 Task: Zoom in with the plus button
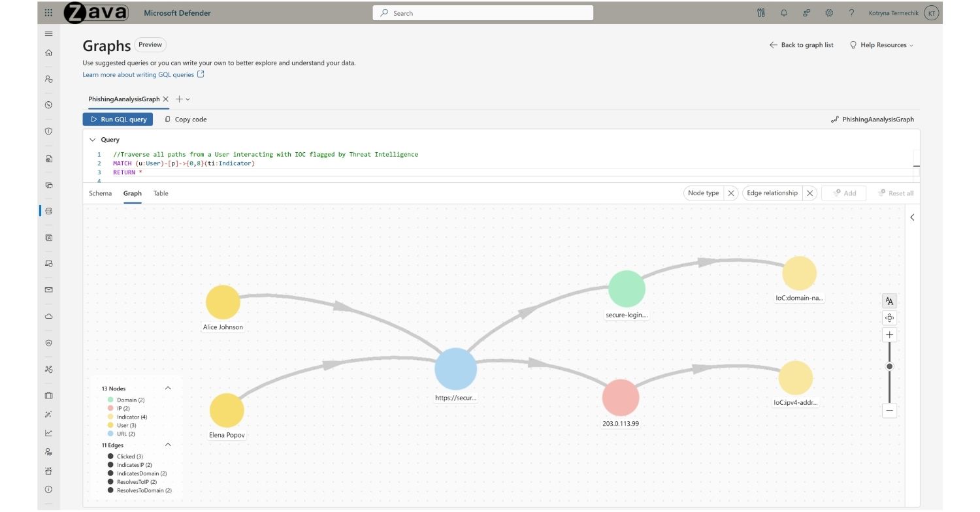(x=889, y=335)
